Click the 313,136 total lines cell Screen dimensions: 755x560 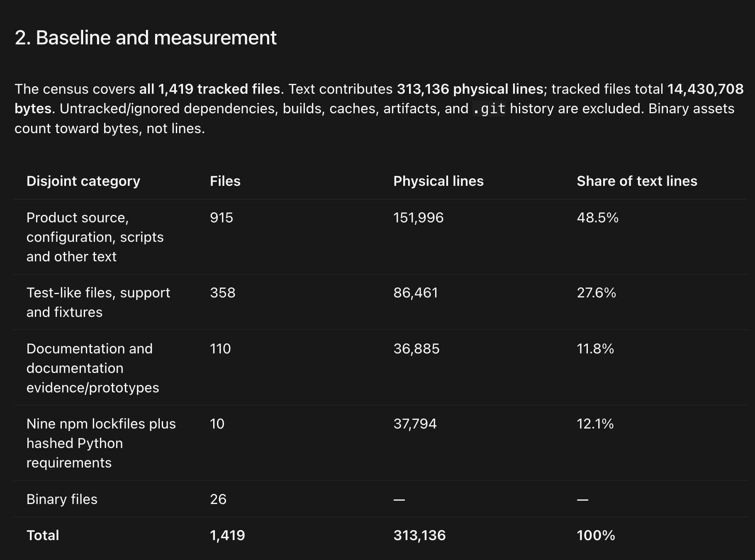point(419,536)
